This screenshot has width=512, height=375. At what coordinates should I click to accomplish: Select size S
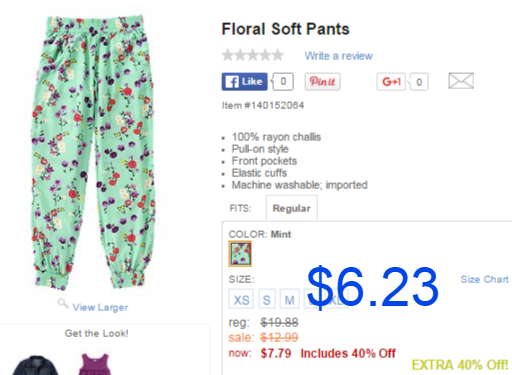pos(267,299)
